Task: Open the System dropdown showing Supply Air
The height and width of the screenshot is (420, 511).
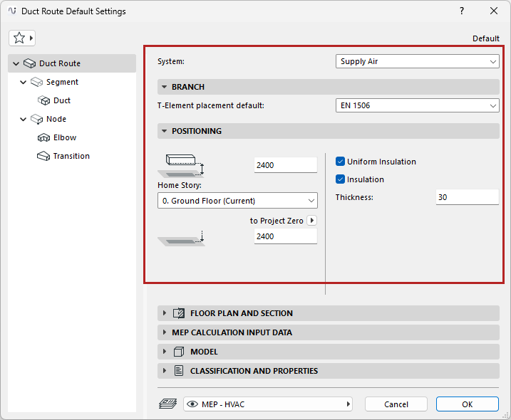Action: click(418, 61)
